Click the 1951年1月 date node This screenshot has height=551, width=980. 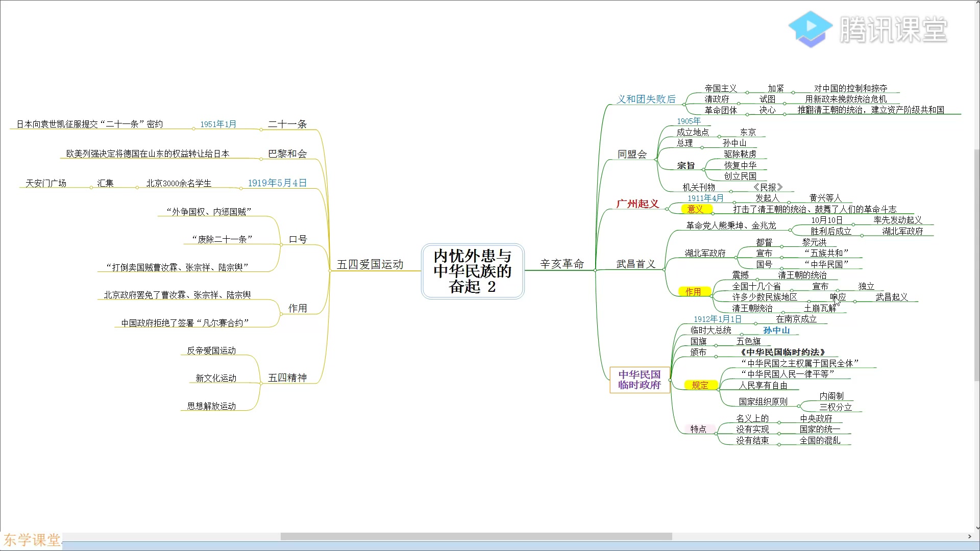point(218,124)
